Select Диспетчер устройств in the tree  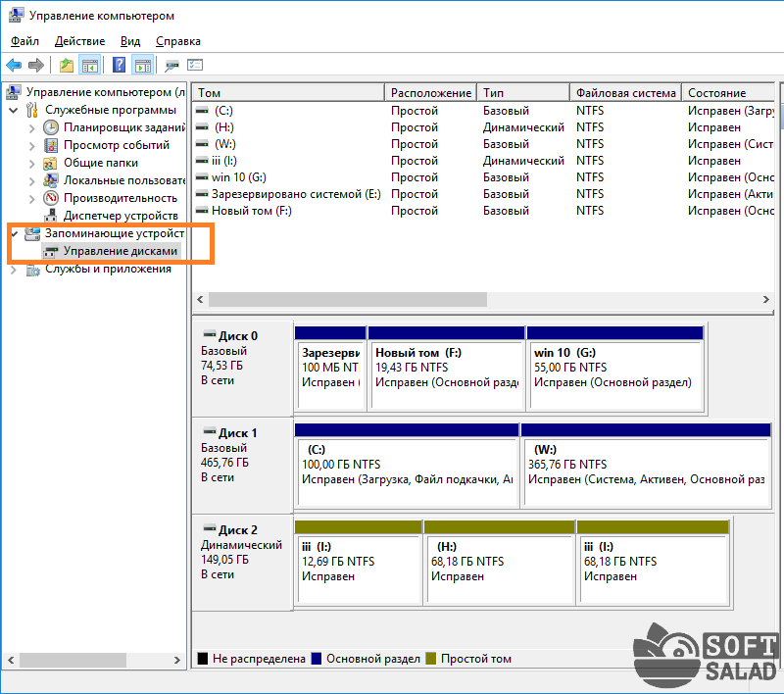(121, 216)
